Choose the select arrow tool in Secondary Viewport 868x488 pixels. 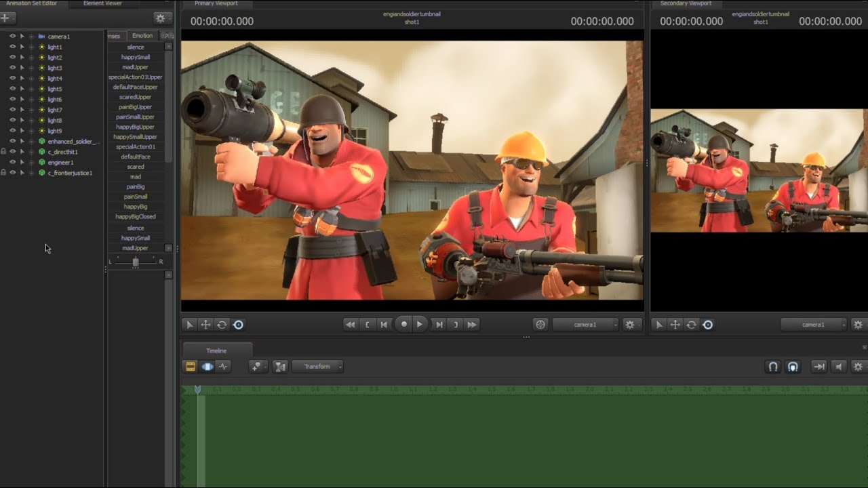pos(659,325)
